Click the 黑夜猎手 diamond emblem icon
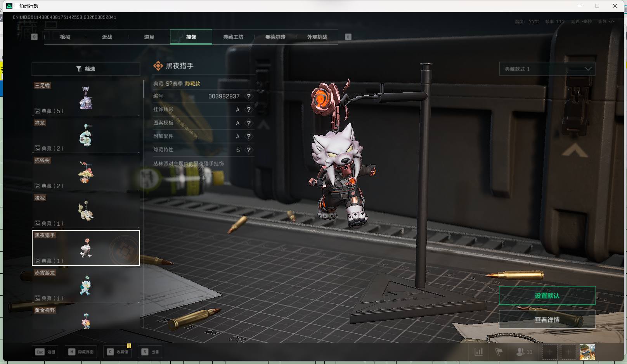The width and height of the screenshot is (627, 364). [158, 66]
